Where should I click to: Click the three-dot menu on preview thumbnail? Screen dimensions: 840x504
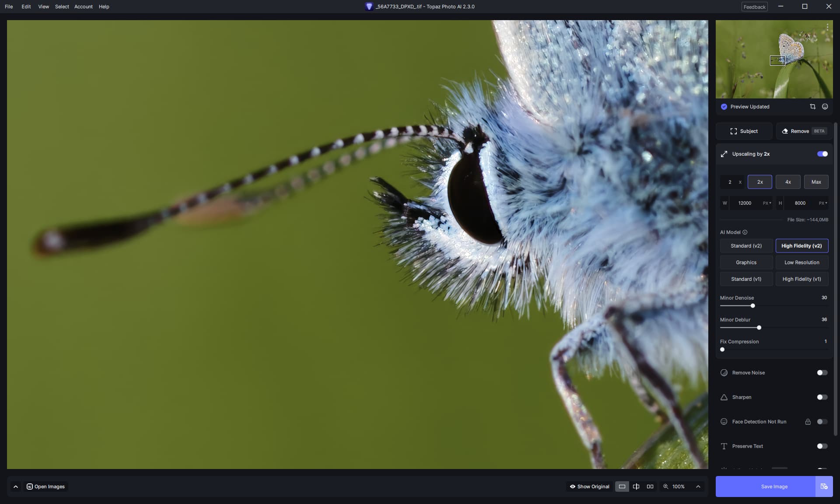(x=827, y=27)
